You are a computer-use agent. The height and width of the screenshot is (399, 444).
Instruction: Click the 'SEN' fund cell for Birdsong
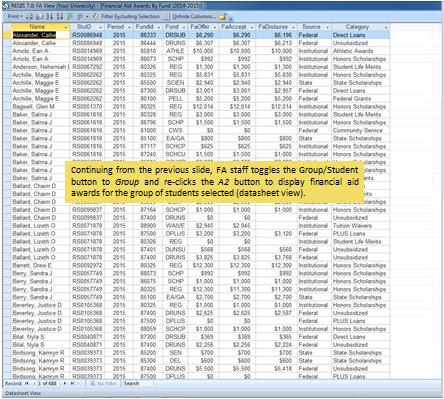(175, 353)
